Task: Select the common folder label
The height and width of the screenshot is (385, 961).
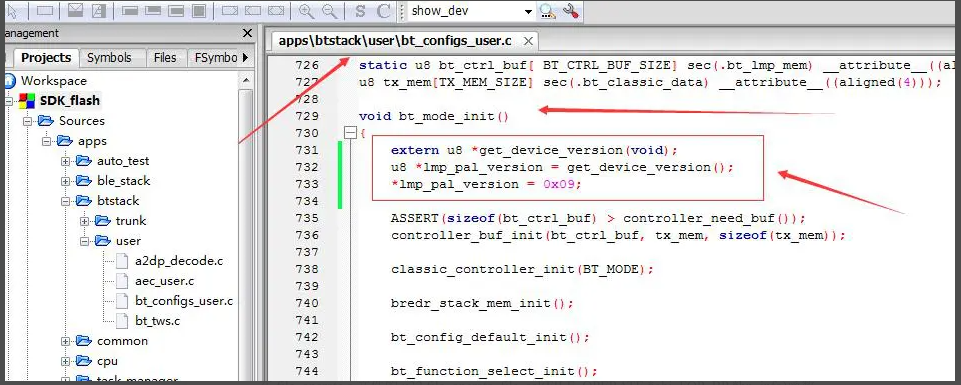Action: pyautogui.click(x=122, y=341)
